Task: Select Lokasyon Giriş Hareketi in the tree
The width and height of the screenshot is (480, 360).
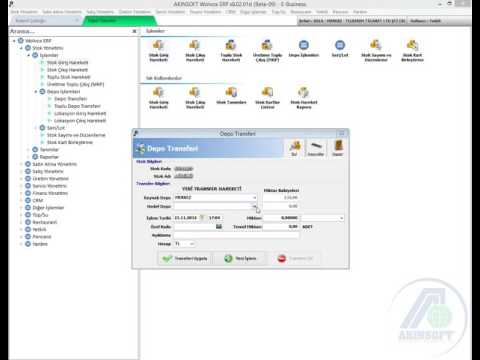Action: [x=80, y=113]
